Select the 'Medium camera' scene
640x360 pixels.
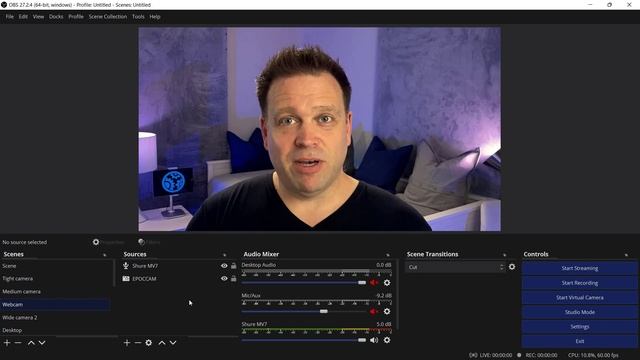55,291
